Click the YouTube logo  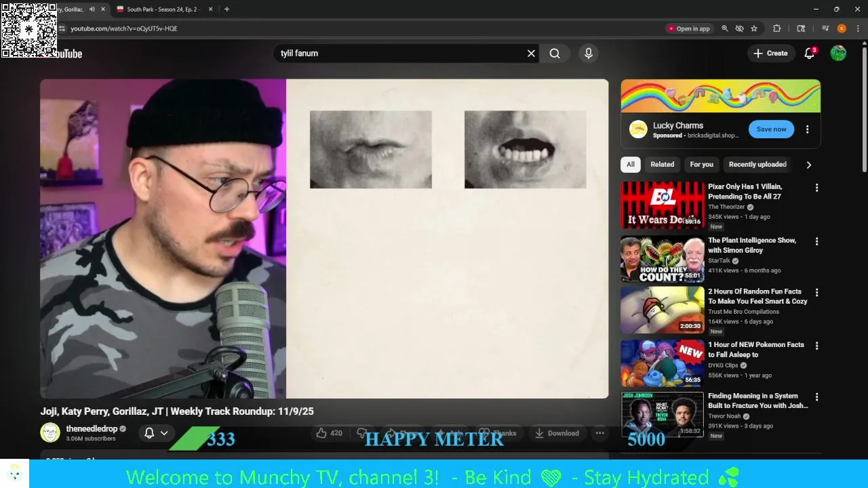(x=68, y=54)
